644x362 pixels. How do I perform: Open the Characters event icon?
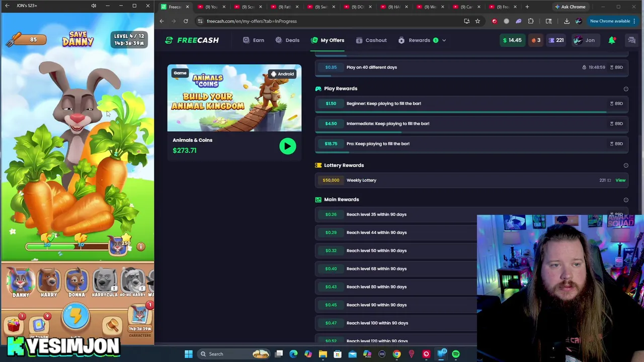(140, 320)
